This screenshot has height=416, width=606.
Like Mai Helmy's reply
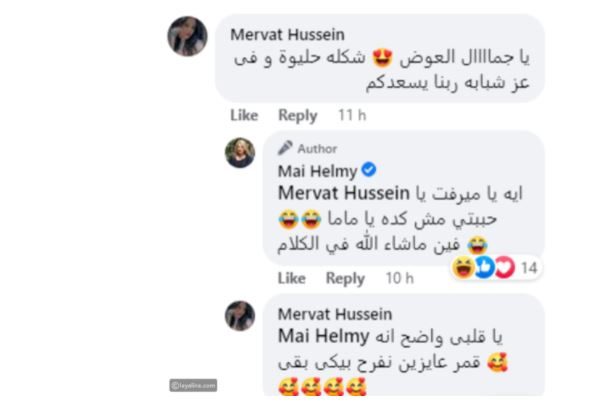click(291, 278)
